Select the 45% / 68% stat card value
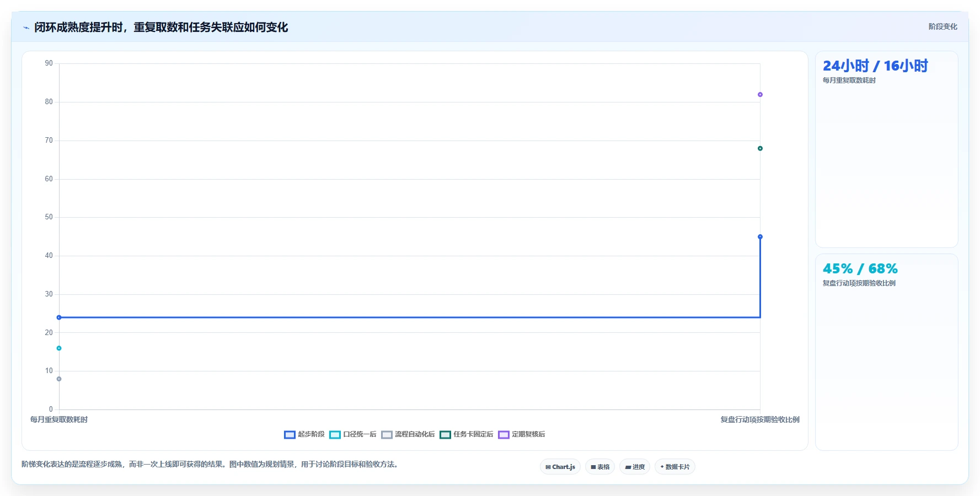This screenshot has height=496, width=980. (x=860, y=269)
